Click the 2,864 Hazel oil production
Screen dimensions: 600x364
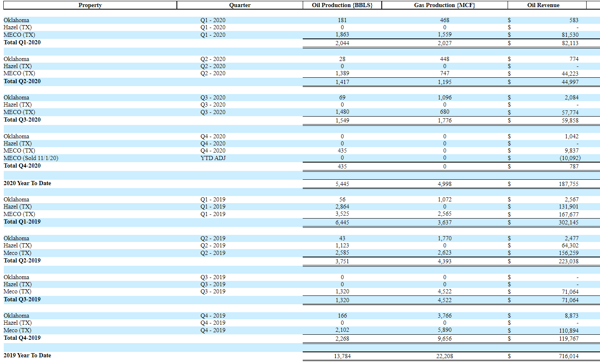click(x=342, y=206)
